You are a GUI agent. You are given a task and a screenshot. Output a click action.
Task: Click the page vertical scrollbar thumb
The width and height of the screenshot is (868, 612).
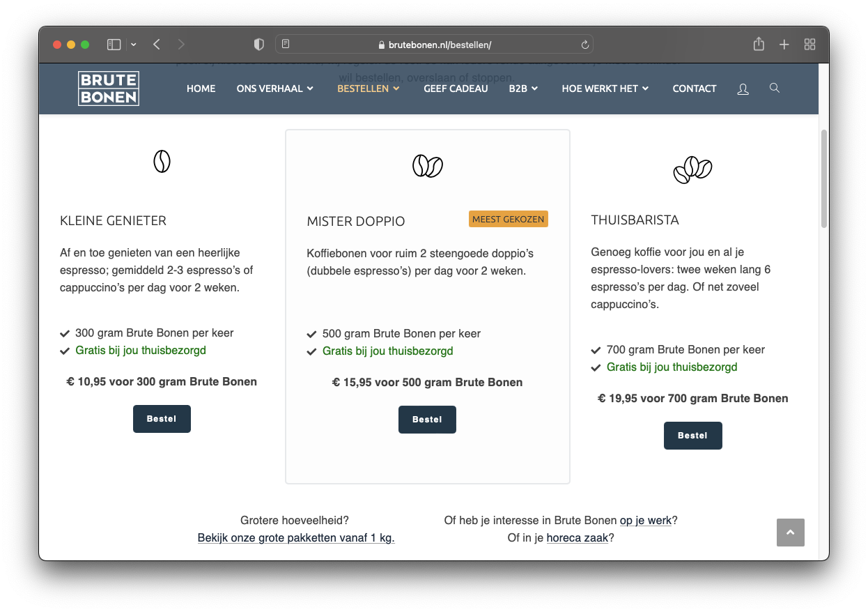824,178
